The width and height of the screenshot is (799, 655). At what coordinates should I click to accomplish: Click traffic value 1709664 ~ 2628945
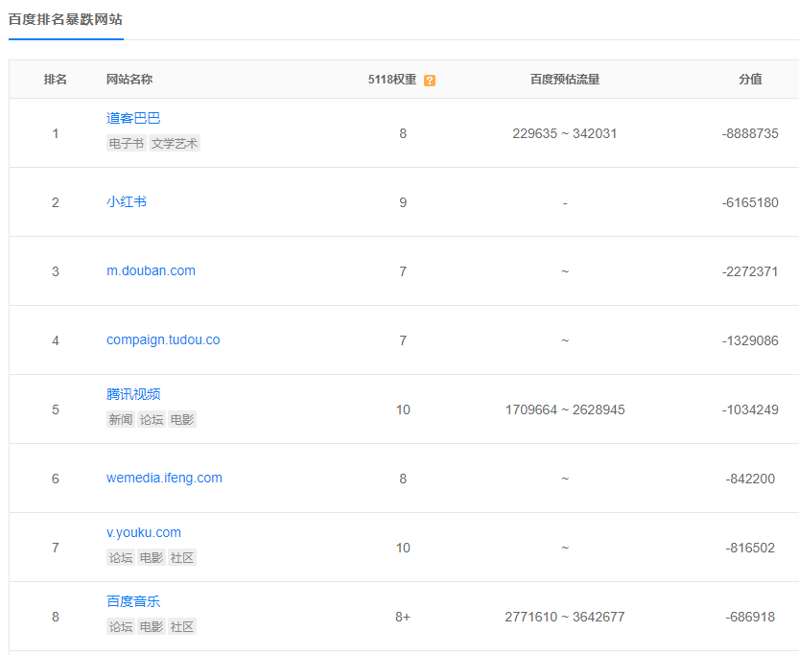pyautogui.click(x=565, y=410)
